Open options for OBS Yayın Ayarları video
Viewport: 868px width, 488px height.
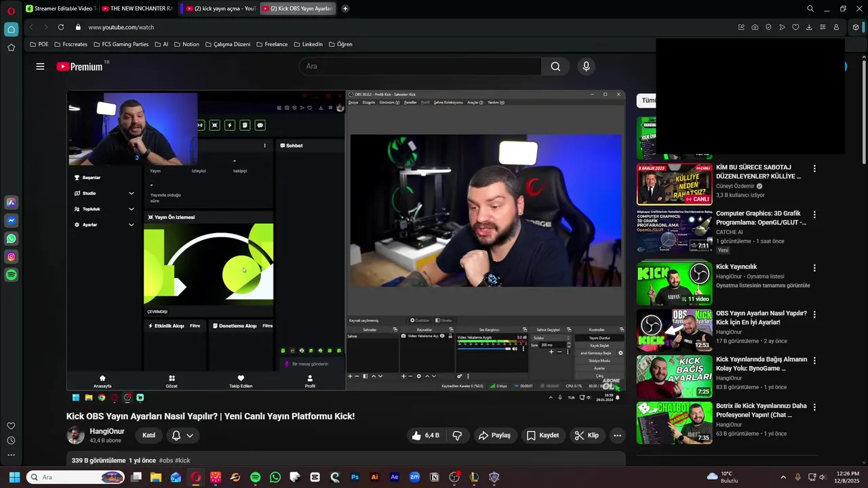coord(814,314)
